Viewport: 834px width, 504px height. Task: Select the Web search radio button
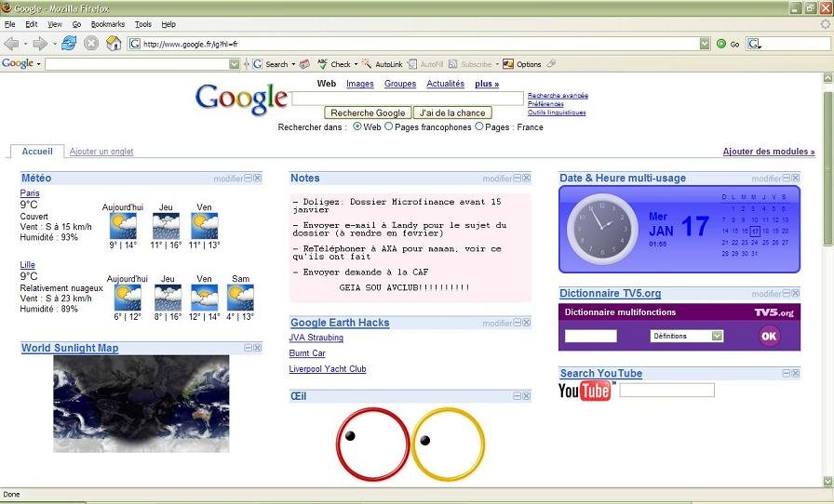click(357, 126)
